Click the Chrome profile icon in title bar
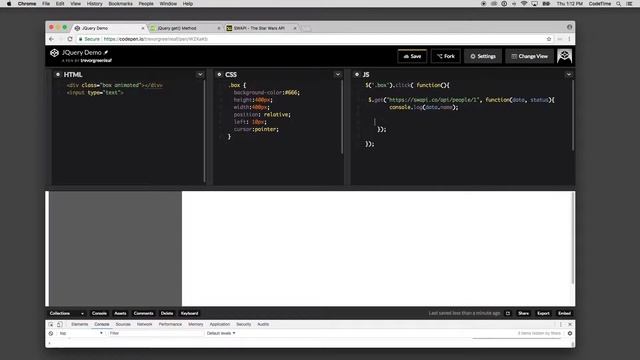Screen dimensions: 640x360 (569, 27)
